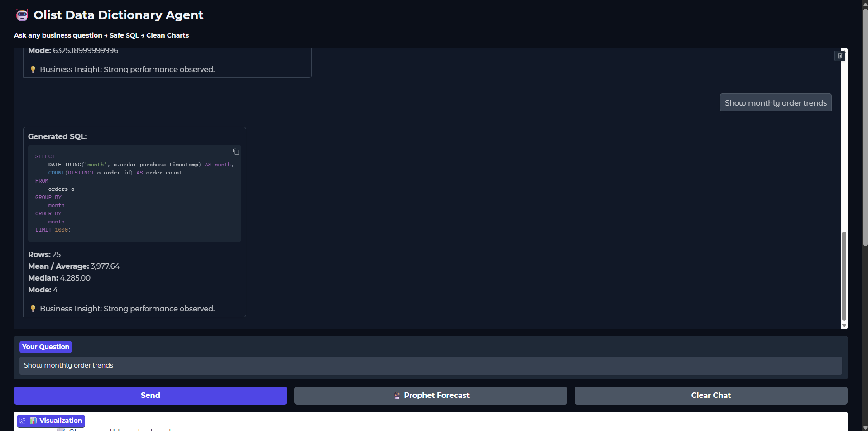This screenshot has width=868, height=431.
Task: Click the Olist Data Dictionary Agent title
Action: coord(118,15)
